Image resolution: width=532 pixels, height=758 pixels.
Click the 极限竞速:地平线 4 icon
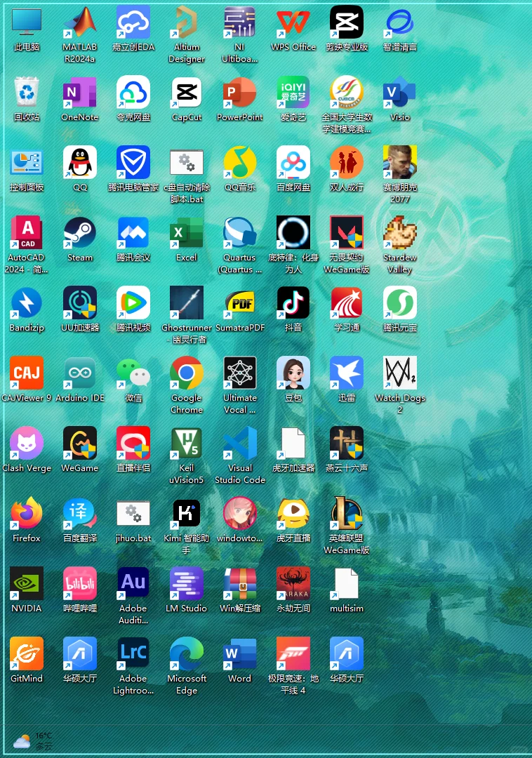click(x=293, y=653)
